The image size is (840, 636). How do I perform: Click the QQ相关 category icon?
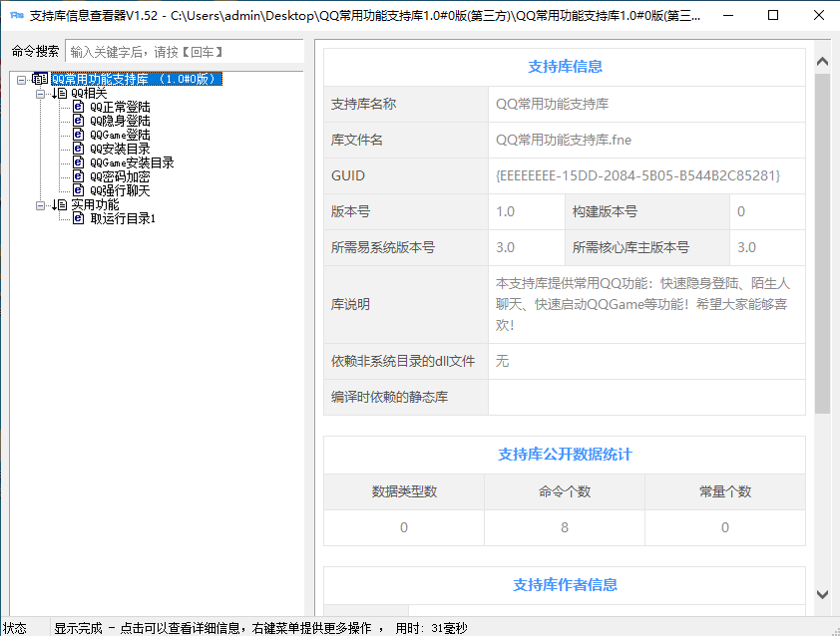[x=61, y=93]
